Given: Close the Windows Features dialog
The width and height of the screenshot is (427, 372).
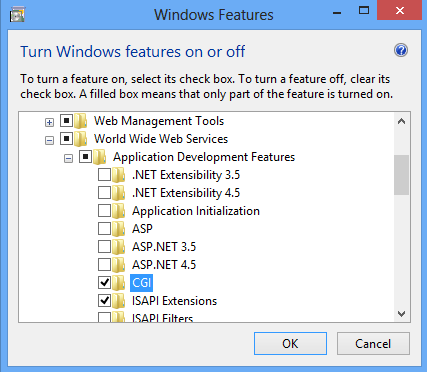Looking at the screenshot, I should coord(399,10).
